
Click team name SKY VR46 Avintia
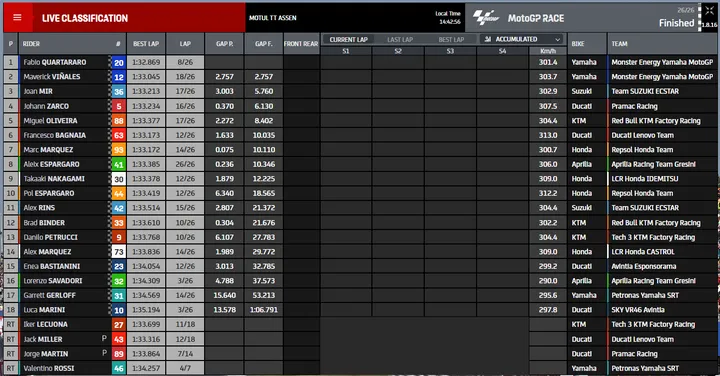(x=638, y=310)
